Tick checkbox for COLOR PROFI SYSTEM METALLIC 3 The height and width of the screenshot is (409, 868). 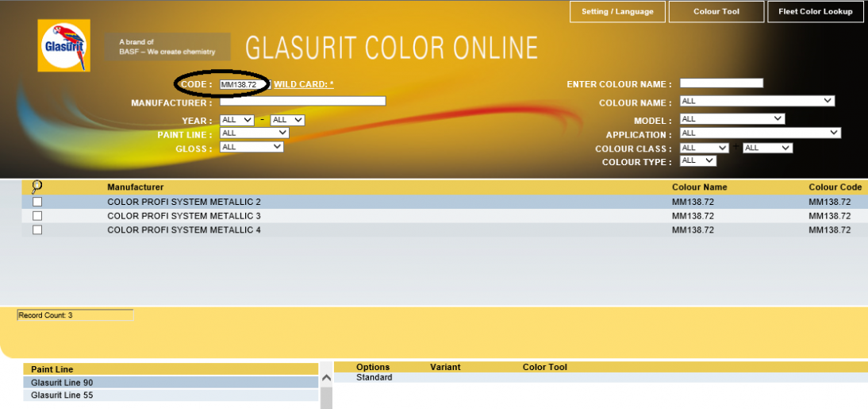pos(37,215)
